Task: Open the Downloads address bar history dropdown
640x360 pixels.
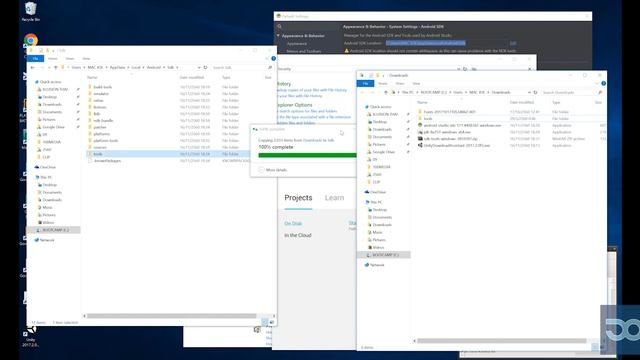Action: pos(529,92)
